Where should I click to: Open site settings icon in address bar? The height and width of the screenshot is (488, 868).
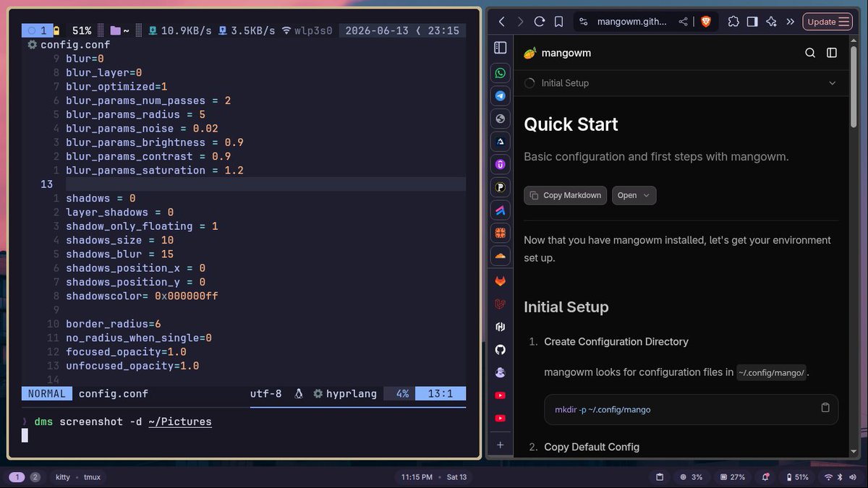click(x=584, y=22)
